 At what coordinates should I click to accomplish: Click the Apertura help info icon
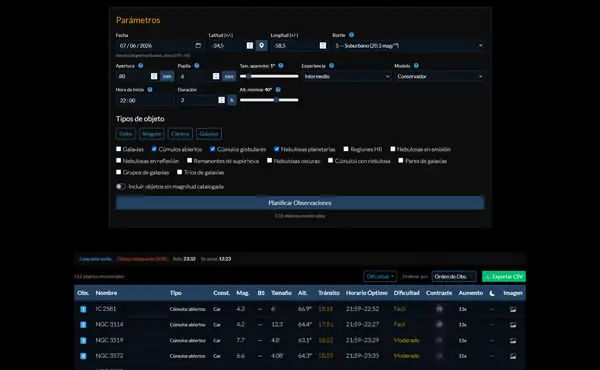(x=140, y=66)
